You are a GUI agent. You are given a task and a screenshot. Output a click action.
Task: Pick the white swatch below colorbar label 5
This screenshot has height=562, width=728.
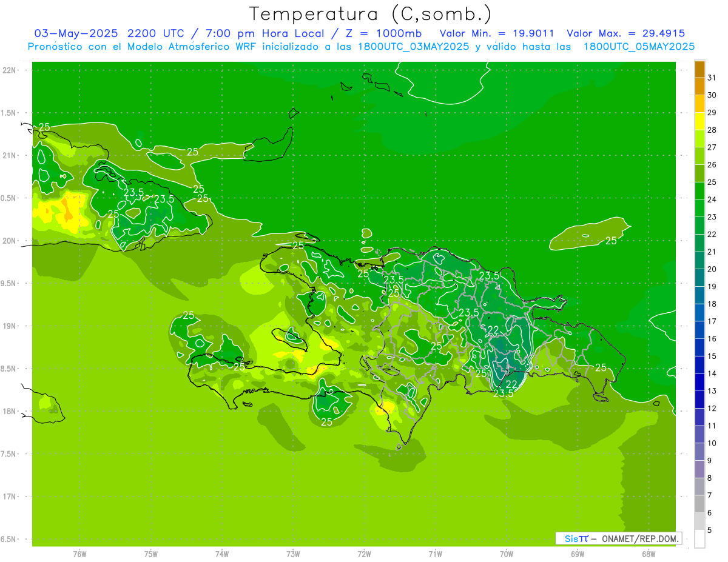click(699, 539)
